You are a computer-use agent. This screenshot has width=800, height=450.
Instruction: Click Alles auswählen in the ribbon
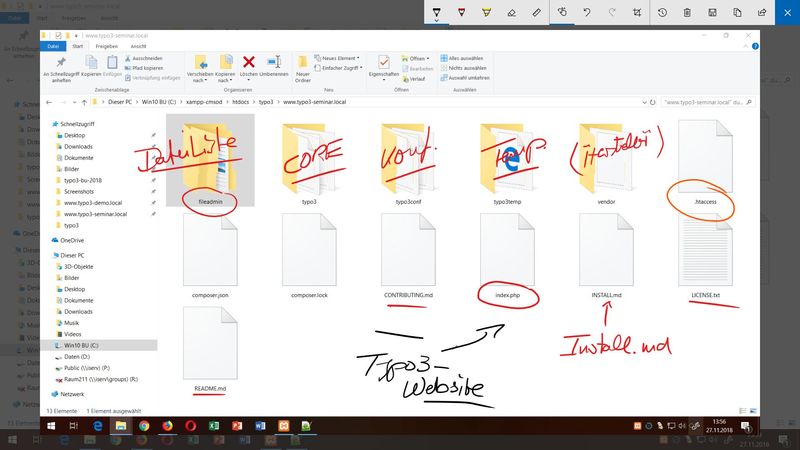point(469,59)
